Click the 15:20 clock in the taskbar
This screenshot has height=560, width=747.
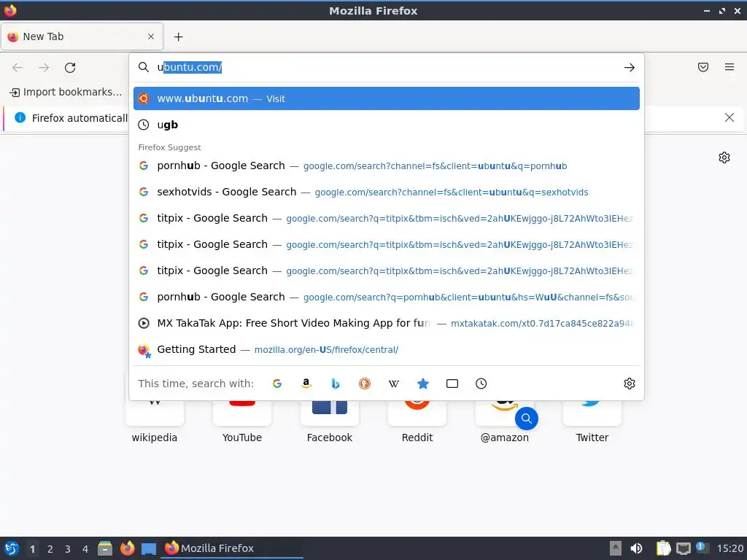[729, 548]
